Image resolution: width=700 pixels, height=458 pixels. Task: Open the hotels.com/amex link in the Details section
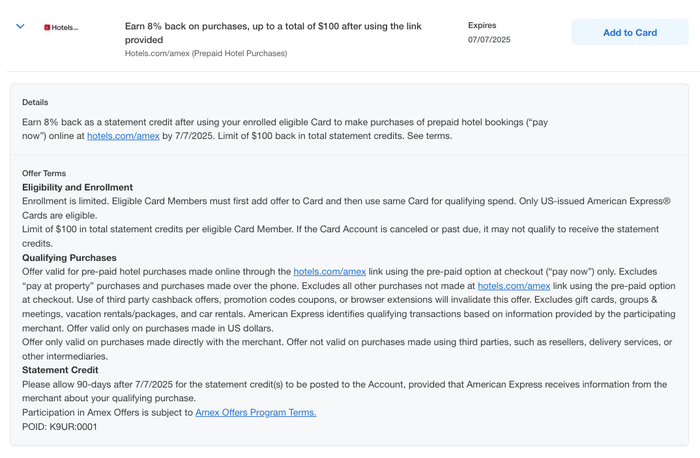[x=123, y=136]
